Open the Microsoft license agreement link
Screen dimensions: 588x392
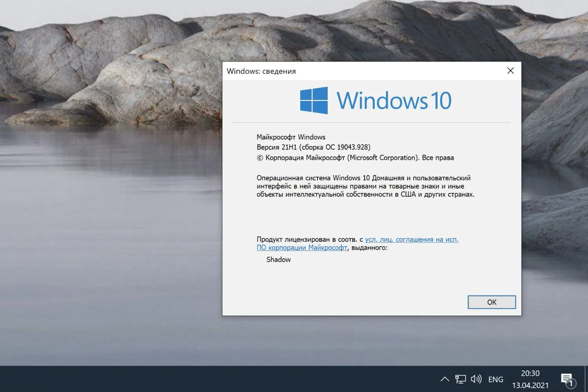tap(411, 239)
